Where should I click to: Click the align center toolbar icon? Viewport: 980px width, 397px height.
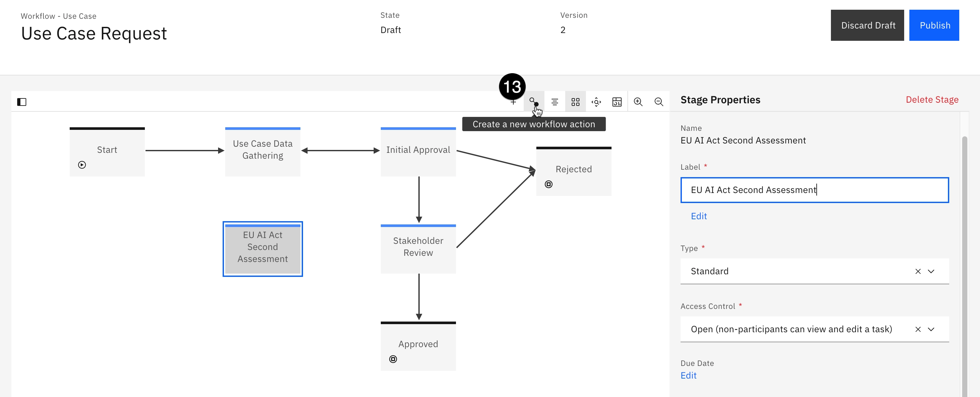click(x=555, y=102)
